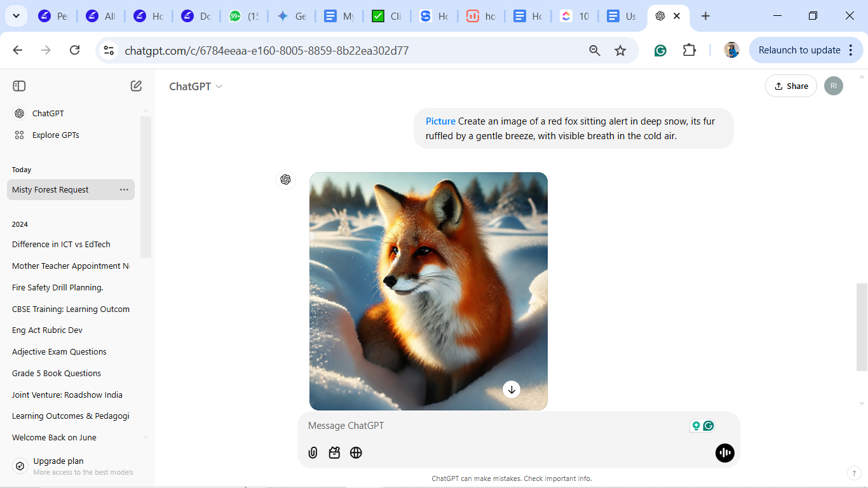Switch to the tab labeled All
The height and width of the screenshot is (488, 868).
(x=102, y=16)
